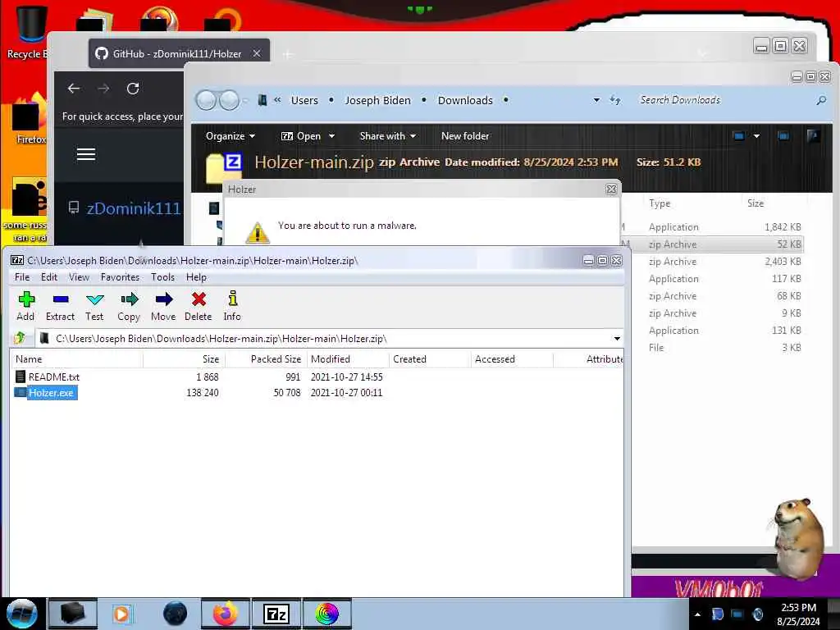Viewport: 840px width, 630px height.
Task: Click Users in the Explorer breadcrumb
Action: [304, 100]
